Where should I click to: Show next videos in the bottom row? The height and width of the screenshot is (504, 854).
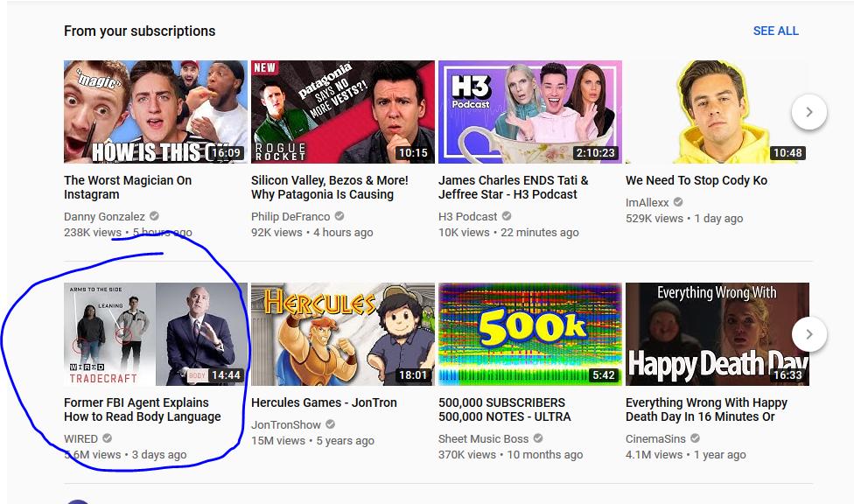click(x=808, y=334)
